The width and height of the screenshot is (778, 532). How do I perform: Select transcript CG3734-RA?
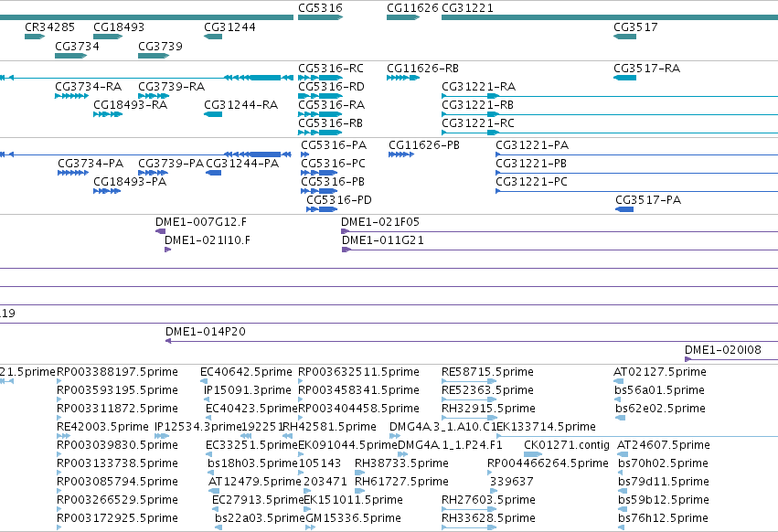pyautogui.click(x=89, y=86)
